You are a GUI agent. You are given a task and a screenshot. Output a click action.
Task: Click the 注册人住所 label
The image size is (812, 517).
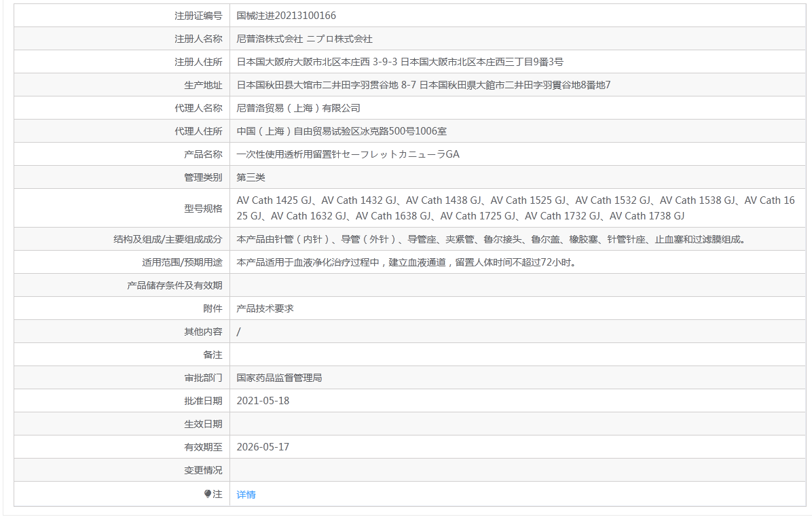(198, 63)
